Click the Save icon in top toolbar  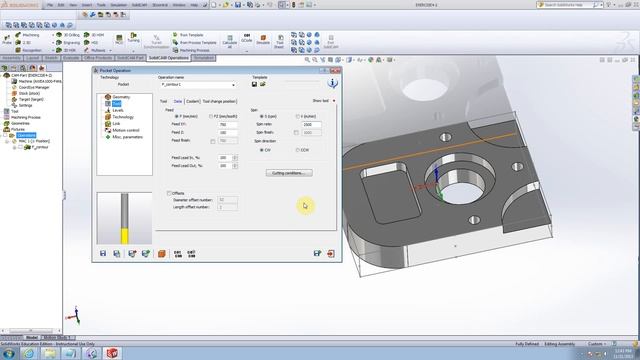coord(238,5)
